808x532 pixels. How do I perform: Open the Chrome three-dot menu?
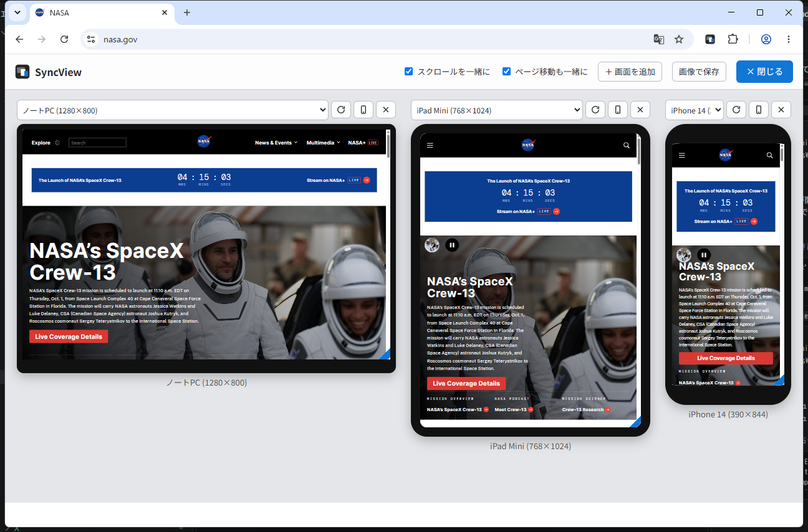[789, 39]
